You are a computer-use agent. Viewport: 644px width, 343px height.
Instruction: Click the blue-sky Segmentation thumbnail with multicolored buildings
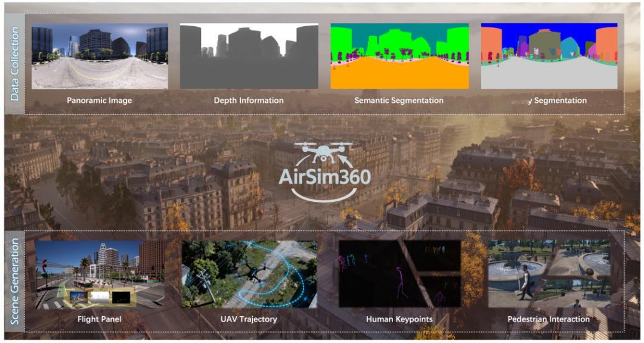click(x=549, y=56)
